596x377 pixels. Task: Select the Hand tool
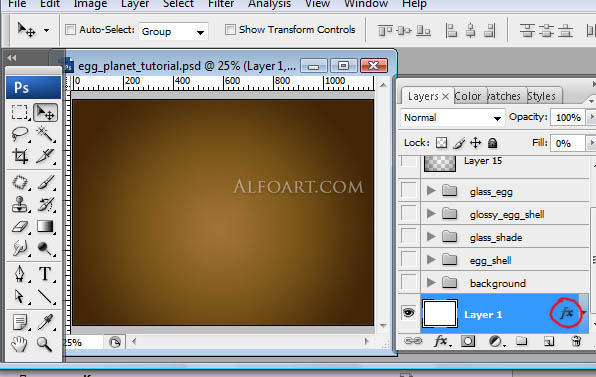tap(20, 344)
